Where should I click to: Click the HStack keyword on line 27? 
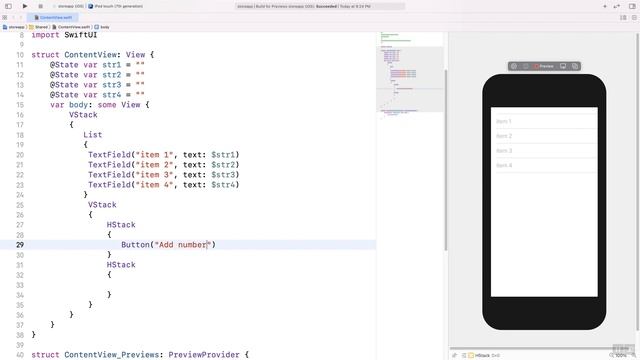tap(121, 225)
